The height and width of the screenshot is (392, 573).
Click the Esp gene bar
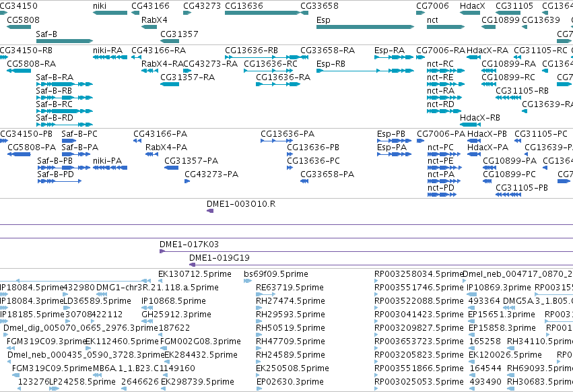coord(365,27)
